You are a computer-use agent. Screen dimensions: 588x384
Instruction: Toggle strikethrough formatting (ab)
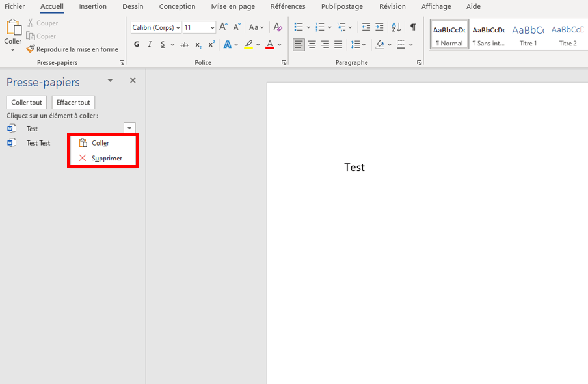[184, 45]
